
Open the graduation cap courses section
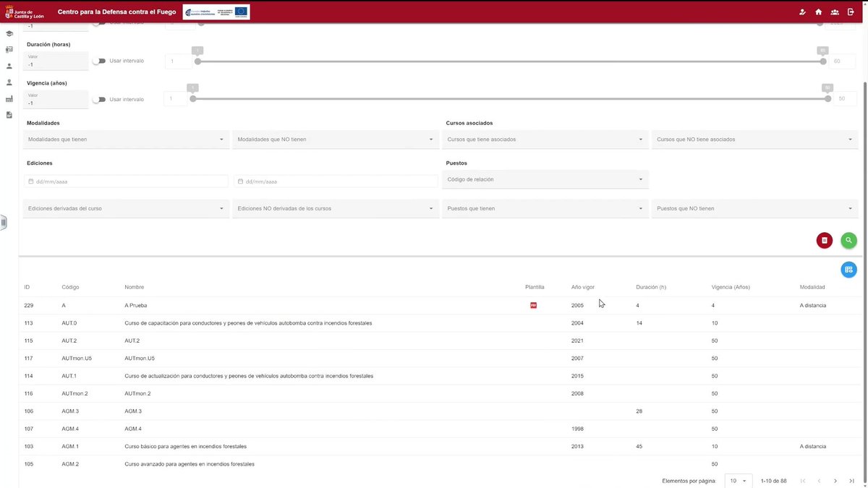click(9, 33)
